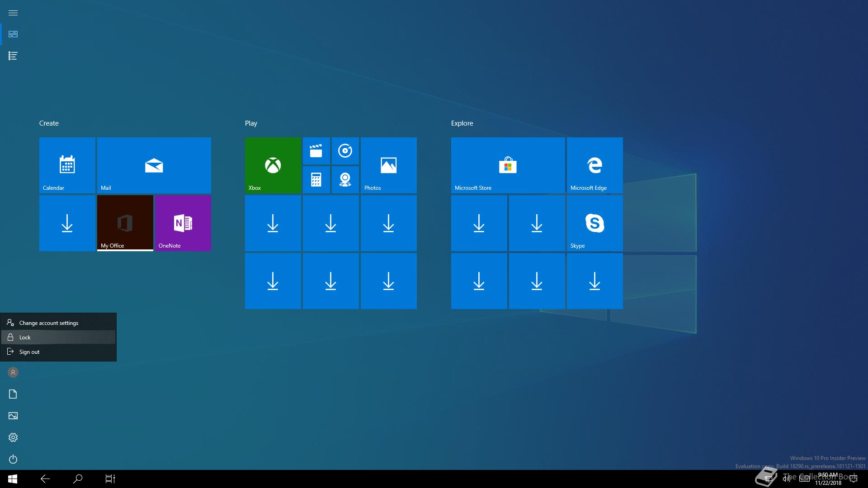
Task: Launch Microsoft Store tile
Action: pyautogui.click(x=508, y=165)
